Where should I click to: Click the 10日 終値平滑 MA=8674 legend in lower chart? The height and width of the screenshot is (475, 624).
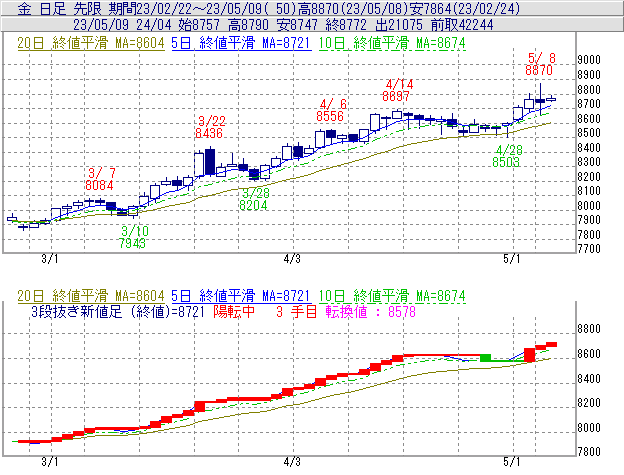[392, 296]
